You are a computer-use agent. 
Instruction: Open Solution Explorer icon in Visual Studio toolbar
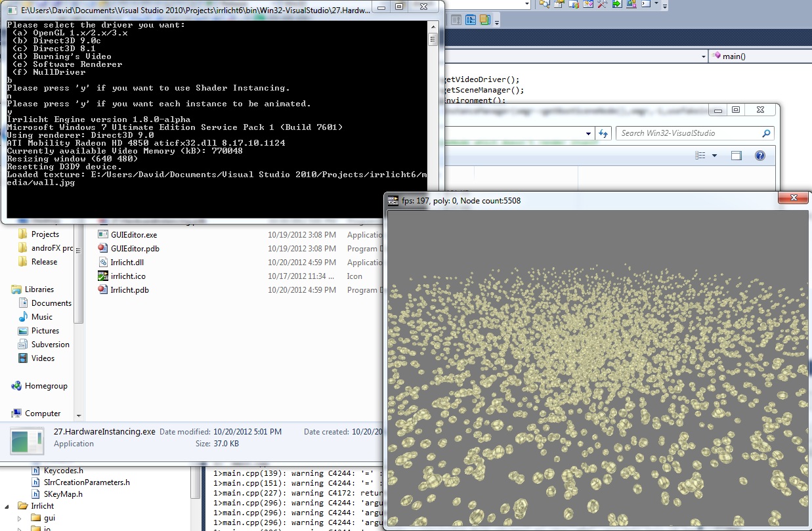pyautogui.click(x=559, y=4)
